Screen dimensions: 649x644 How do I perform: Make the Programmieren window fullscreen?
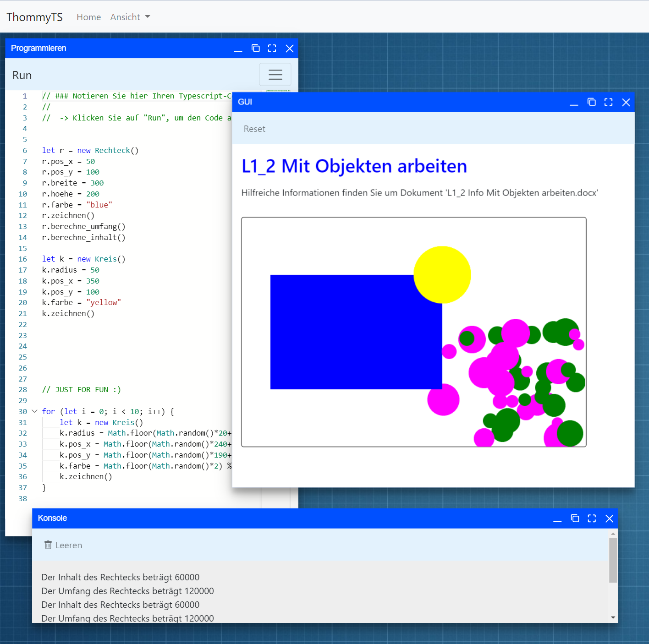click(x=272, y=49)
